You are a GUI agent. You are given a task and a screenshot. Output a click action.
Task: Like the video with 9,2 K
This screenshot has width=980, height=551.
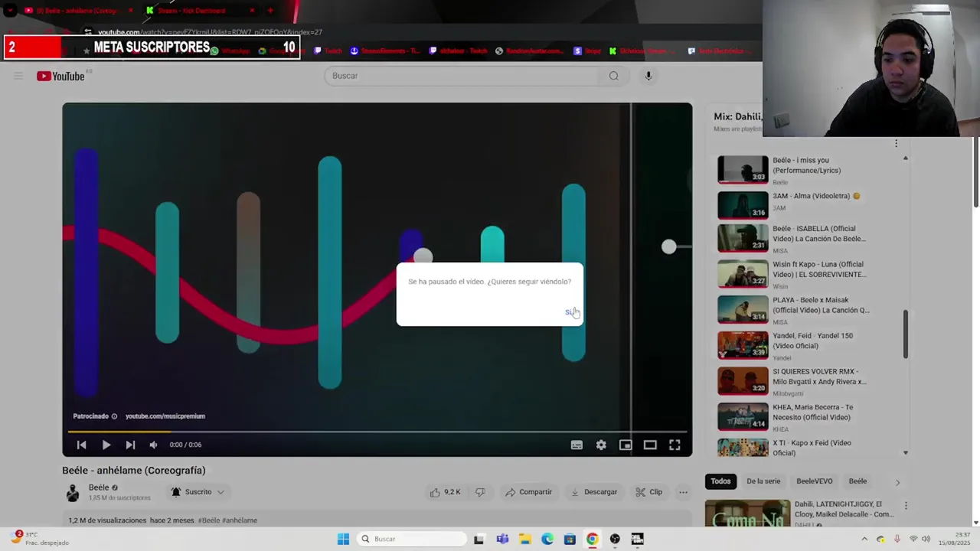click(445, 492)
